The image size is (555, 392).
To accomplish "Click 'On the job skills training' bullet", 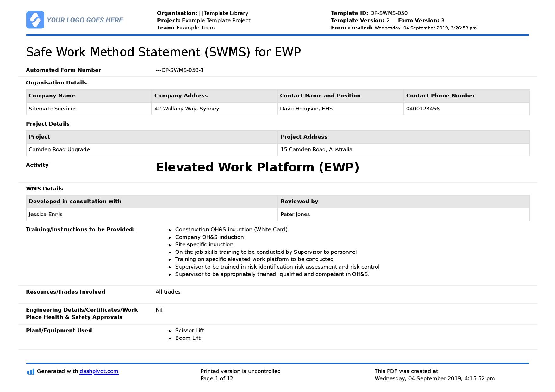I will (266, 252).
